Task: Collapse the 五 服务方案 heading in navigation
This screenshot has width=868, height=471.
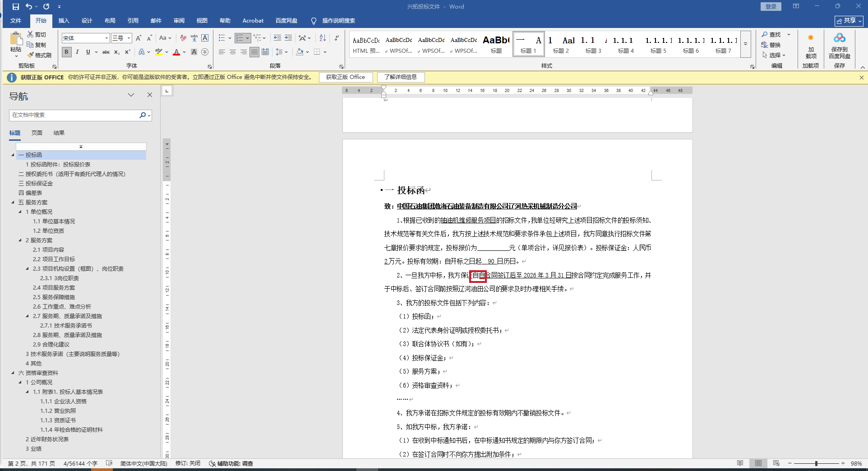Action: tap(13, 203)
